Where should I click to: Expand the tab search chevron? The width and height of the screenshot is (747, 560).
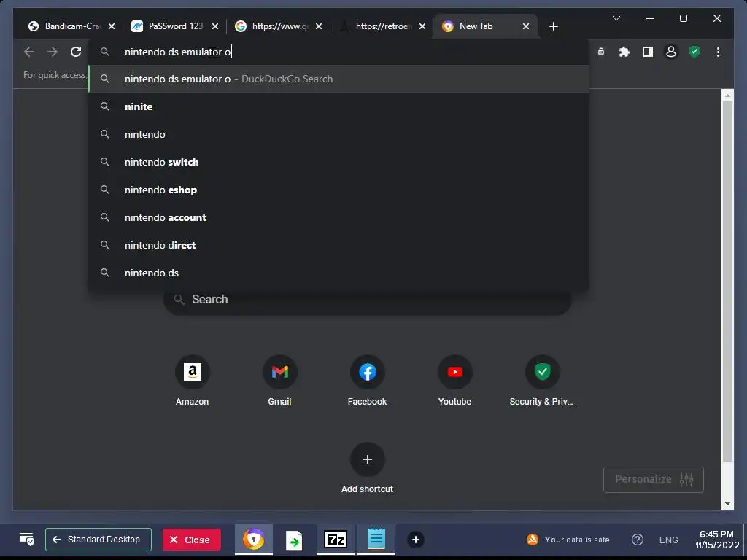[616, 18]
